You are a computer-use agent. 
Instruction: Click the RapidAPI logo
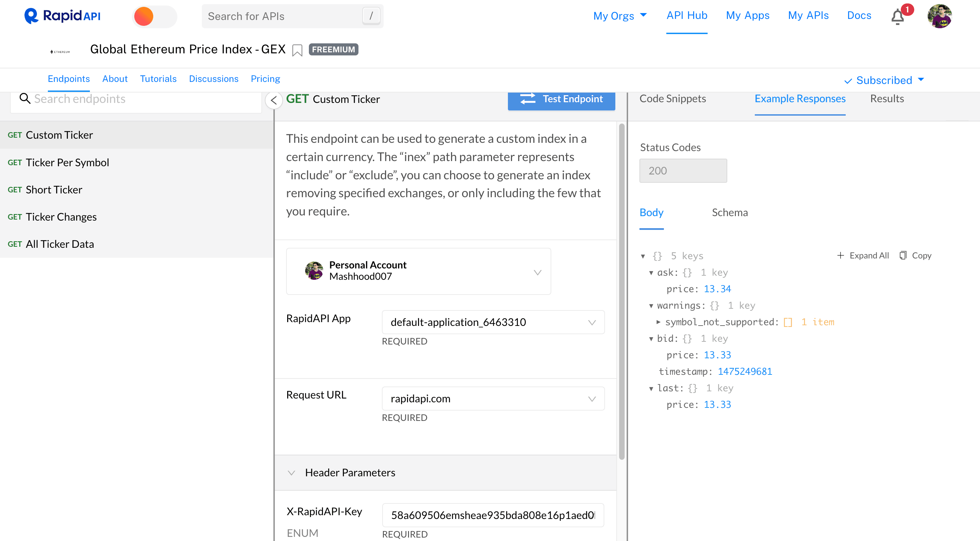click(x=62, y=15)
